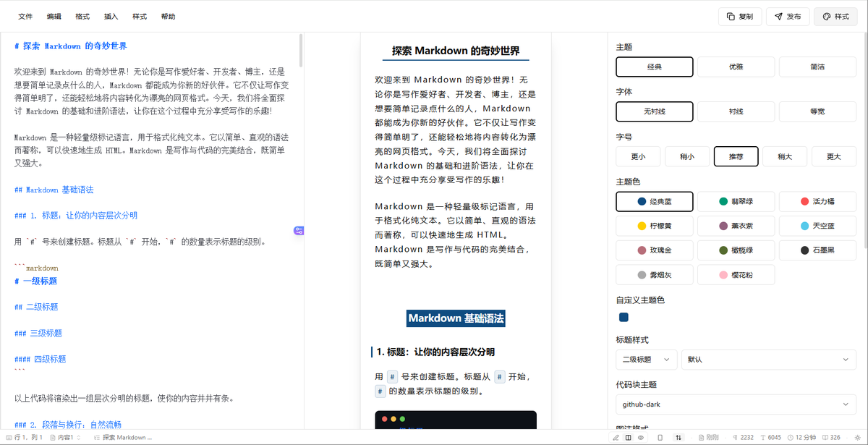Pick the 翡翠绿 theme color

pos(736,201)
